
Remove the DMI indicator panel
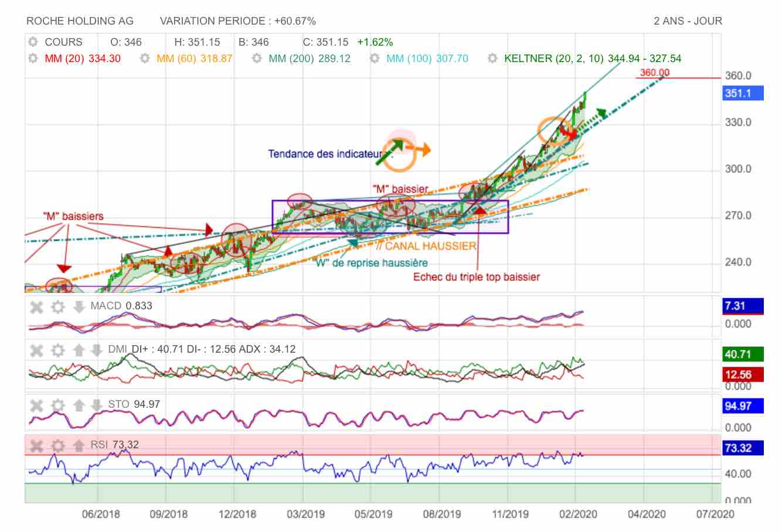[36, 350]
